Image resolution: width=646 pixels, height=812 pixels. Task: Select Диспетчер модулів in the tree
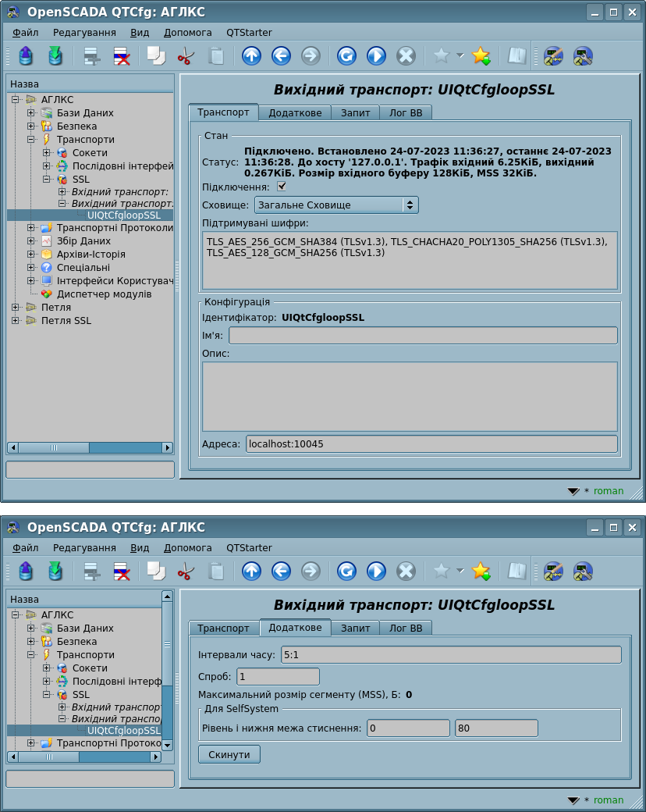pyautogui.click(x=104, y=294)
